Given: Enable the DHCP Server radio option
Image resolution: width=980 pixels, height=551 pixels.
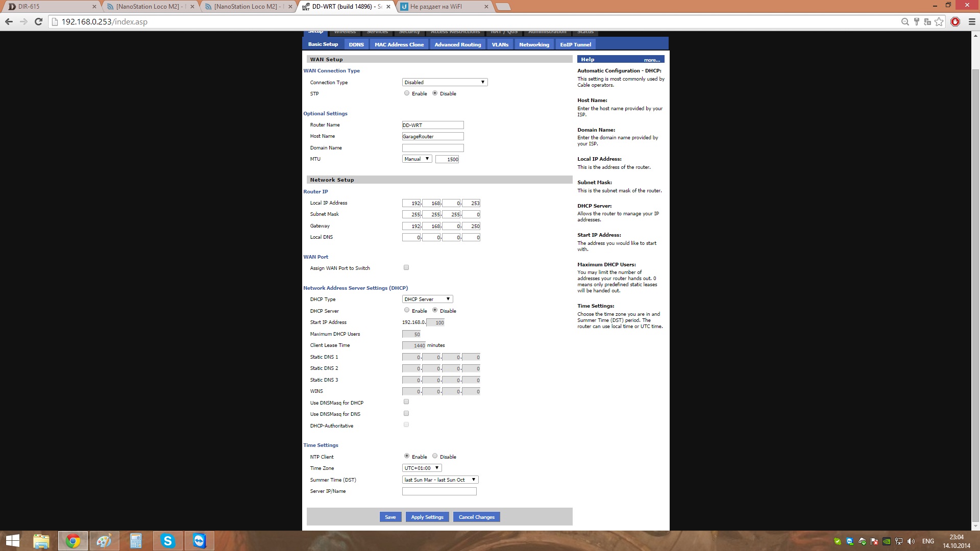Looking at the screenshot, I should tap(407, 310).
